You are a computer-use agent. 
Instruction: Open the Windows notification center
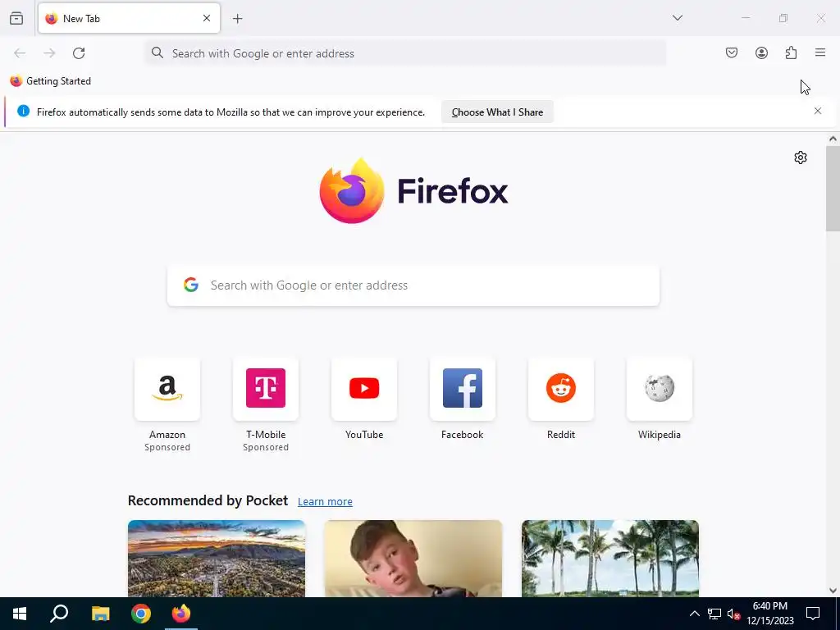tap(813, 614)
